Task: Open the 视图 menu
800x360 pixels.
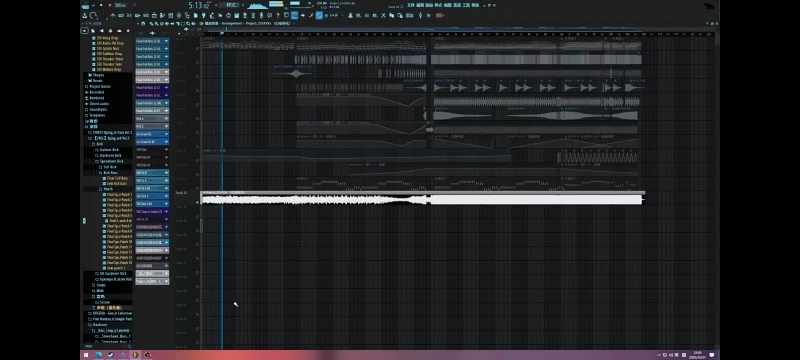Action: [x=447, y=5]
